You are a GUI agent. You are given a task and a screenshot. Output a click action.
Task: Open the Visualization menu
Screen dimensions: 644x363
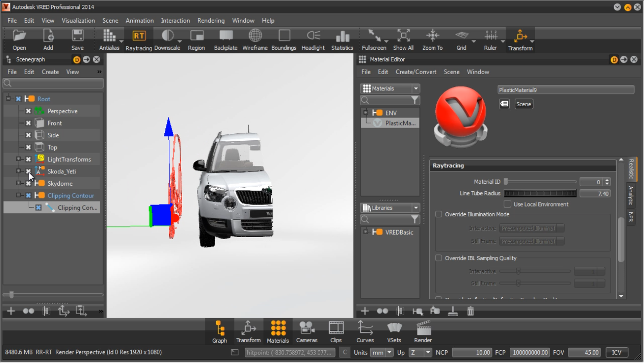[x=78, y=21]
